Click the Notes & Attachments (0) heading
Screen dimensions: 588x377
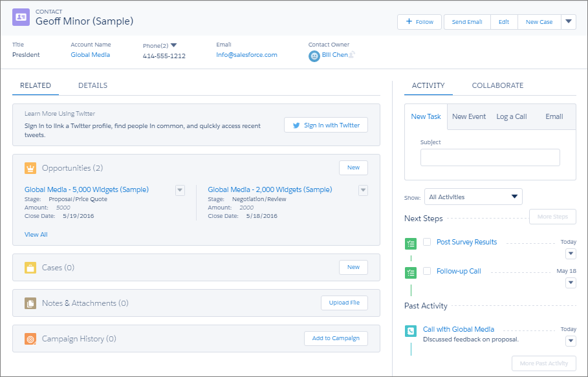coord(85,303)
